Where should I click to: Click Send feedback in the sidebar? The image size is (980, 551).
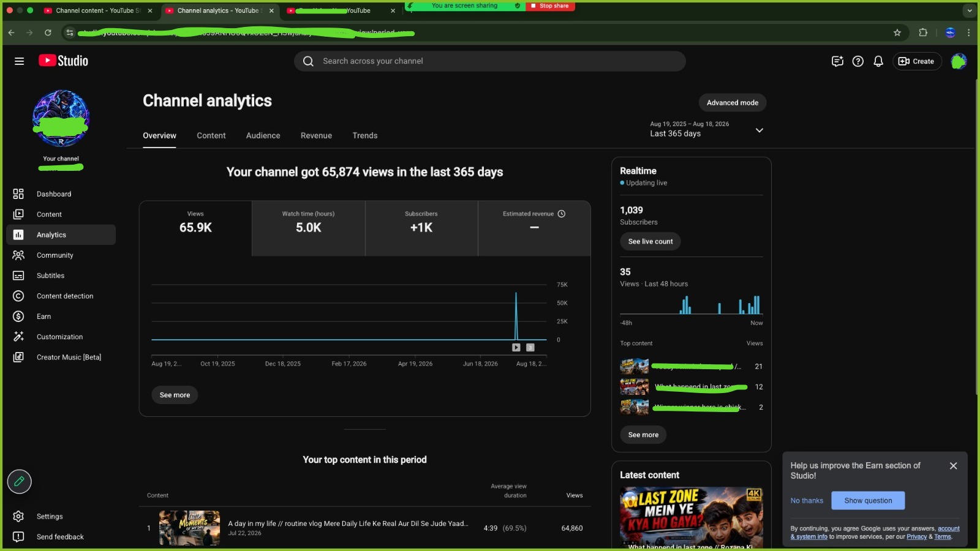pos(61,537)
